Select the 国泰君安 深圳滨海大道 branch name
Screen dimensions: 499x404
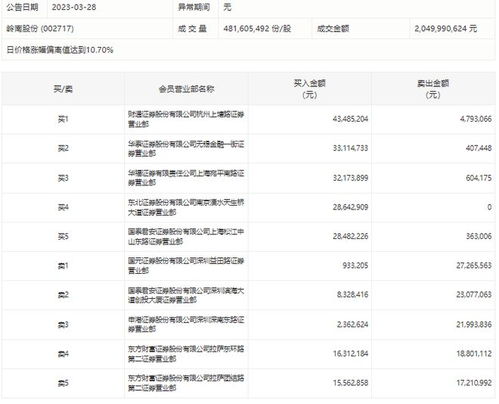coord(186,295)
